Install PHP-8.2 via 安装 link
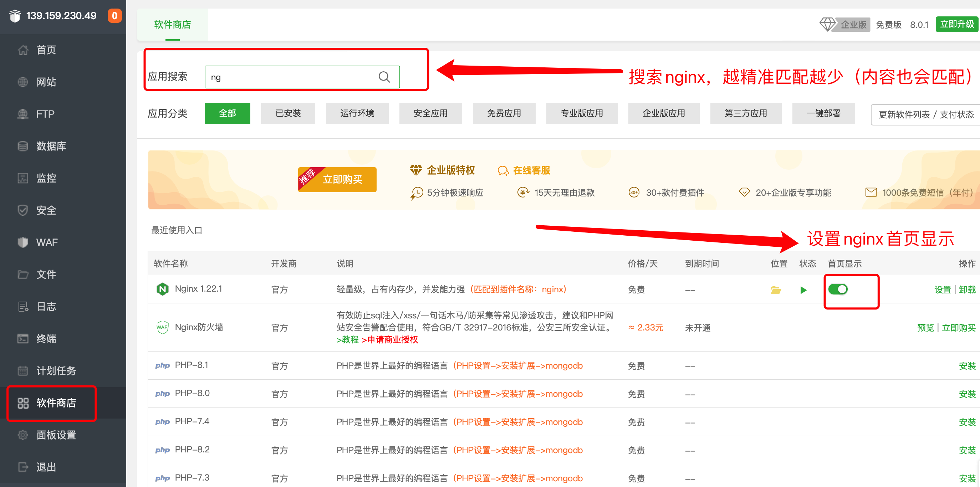Image resolution: width=980 pixels, height=487 pixels. (x=967, y=450)
